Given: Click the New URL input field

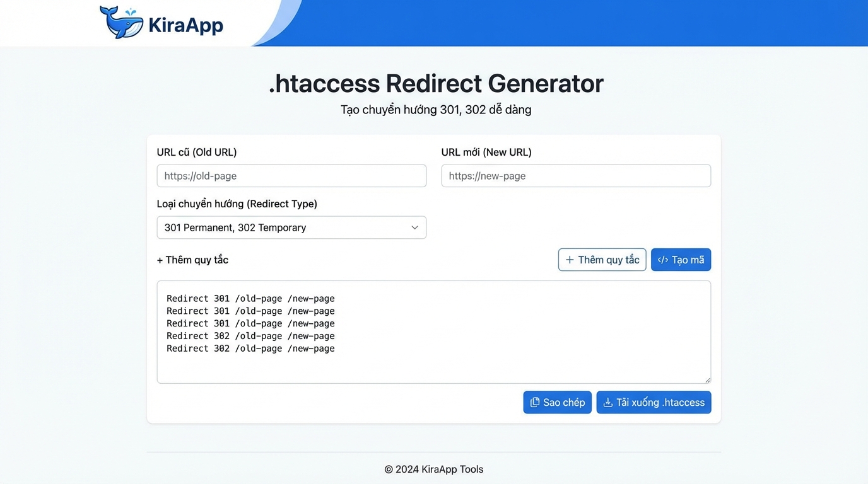Looking at the screenshot, I should (x=576, y=176).
